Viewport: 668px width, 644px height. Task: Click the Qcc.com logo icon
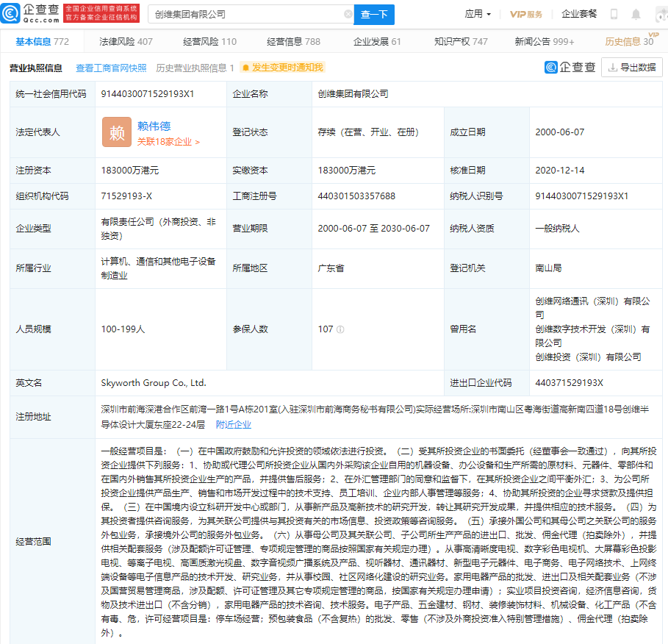tap(10, 13)
